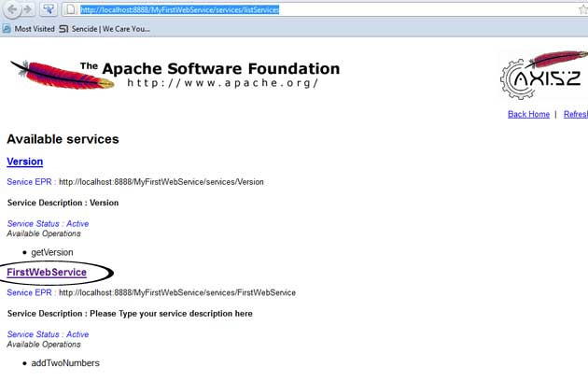Click the Available services heading
The width and height of the screenshot is (588, 381).
pos(63,139)
